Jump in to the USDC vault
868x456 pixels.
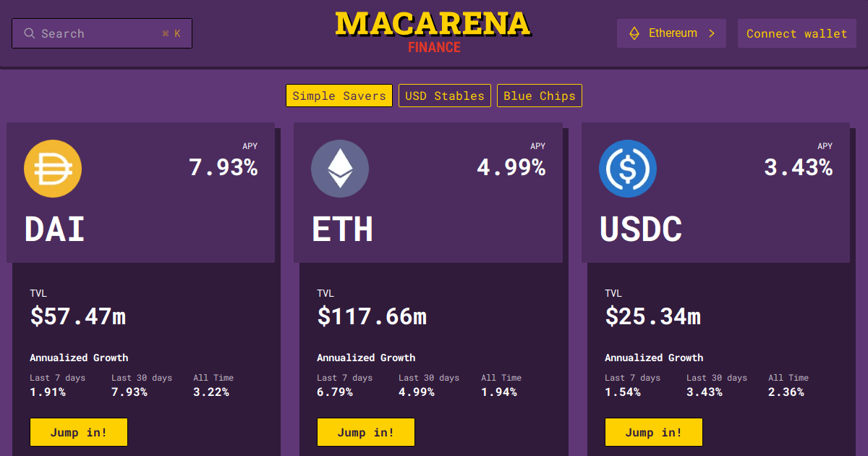(x=653, y=431)
